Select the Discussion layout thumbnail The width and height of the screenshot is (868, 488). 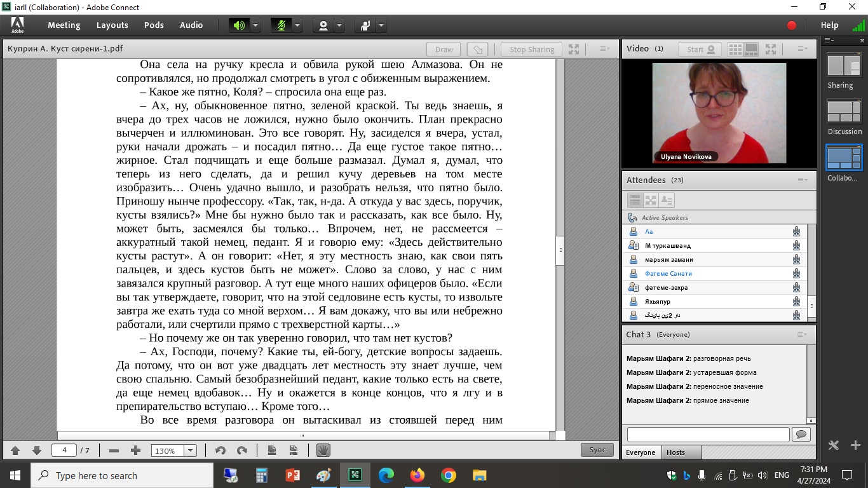coord(843,112)
